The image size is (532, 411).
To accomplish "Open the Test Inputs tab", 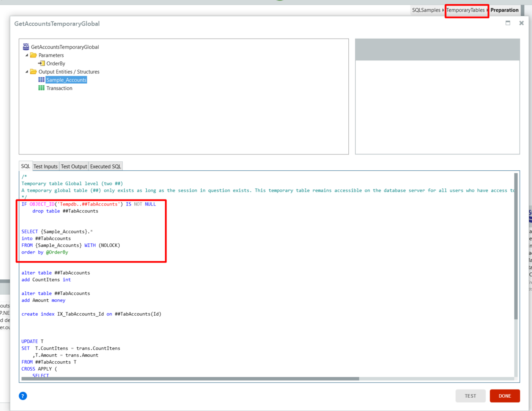I will click(x=45, y=166).
